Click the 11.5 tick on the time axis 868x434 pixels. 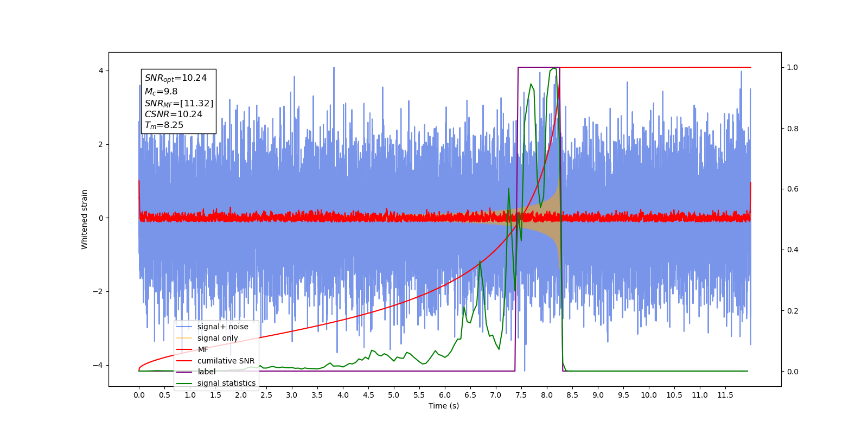[x=725, y=395]
